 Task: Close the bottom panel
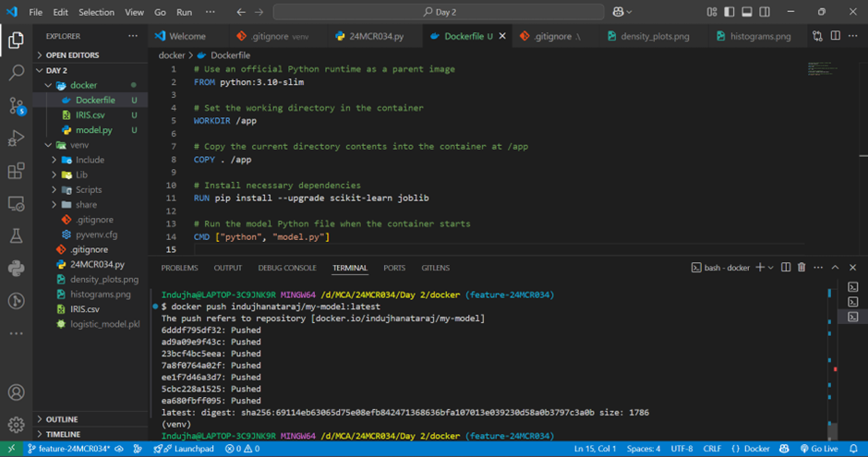tap(853, 267)
